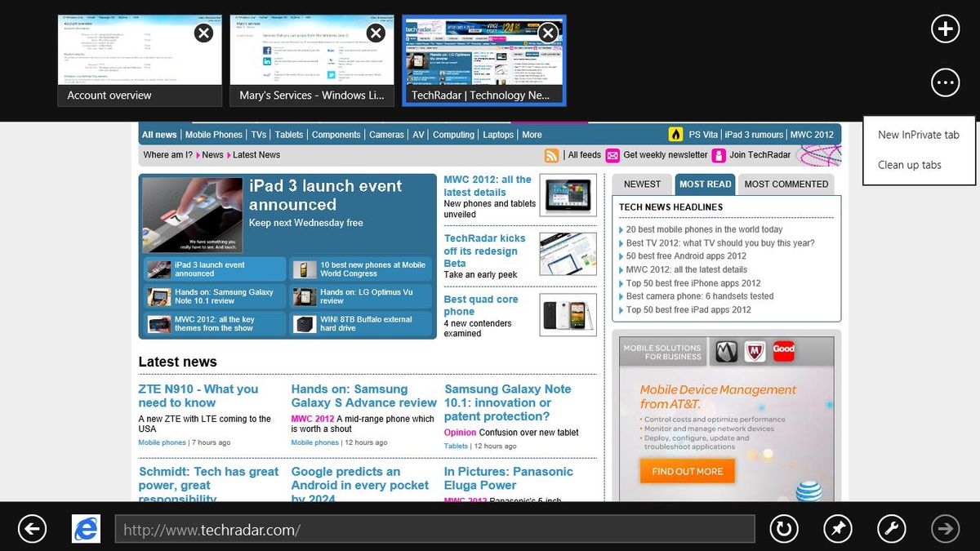The height and width of the screenshot is (551, 980).
Task: Refresh the TechRadar page
Action: tap(783, 529)
